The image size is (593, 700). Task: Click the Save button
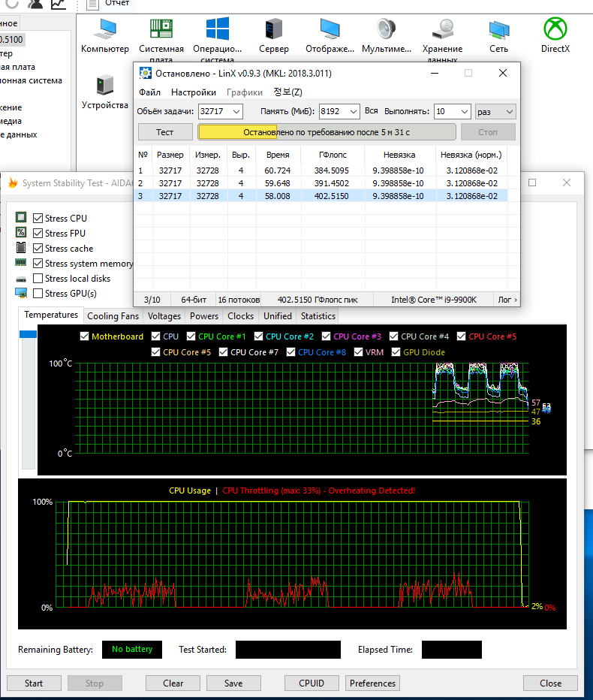233,683
